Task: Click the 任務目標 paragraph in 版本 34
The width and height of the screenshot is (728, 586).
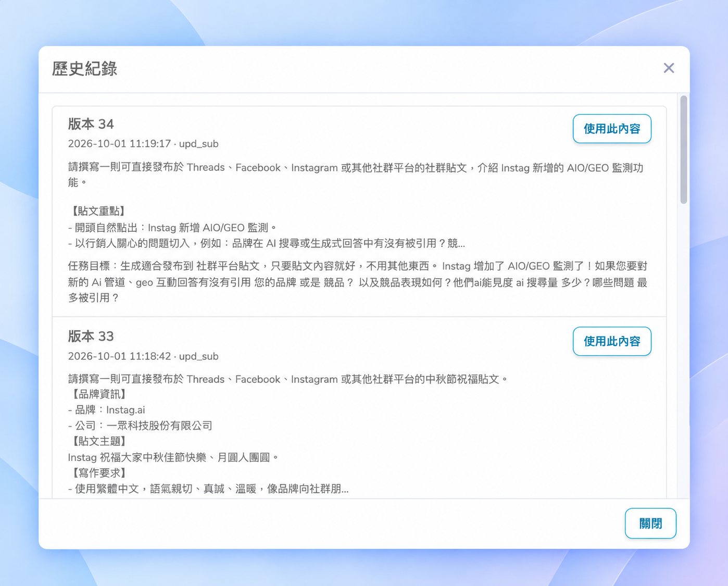Action: [358, 282]
